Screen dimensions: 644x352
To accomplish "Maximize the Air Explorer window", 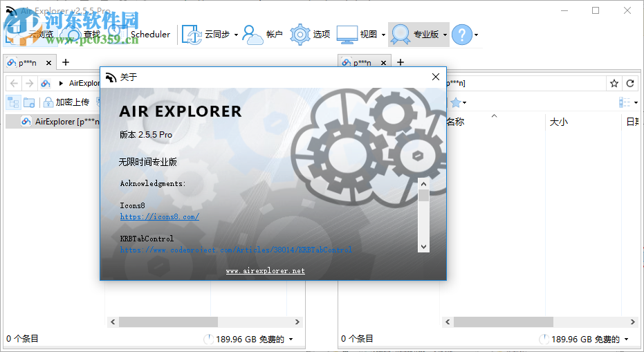I will [x=596, y=10].
